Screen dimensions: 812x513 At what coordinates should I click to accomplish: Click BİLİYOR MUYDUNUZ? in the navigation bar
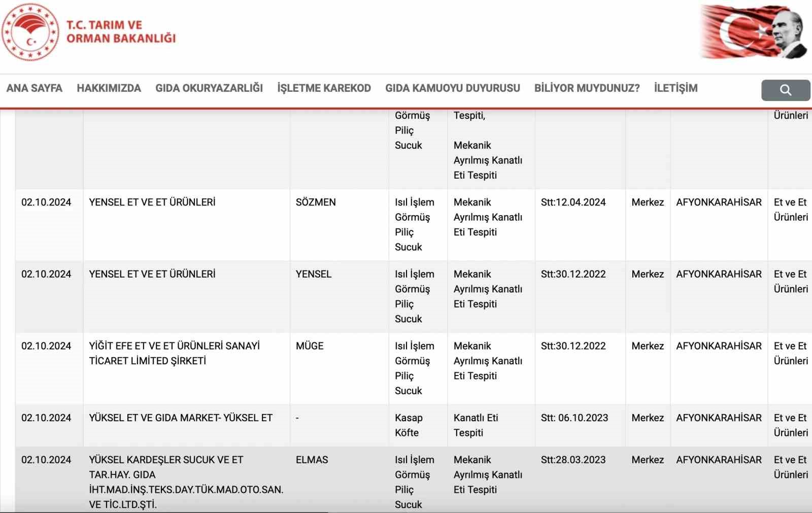click(x=587, y=88)
